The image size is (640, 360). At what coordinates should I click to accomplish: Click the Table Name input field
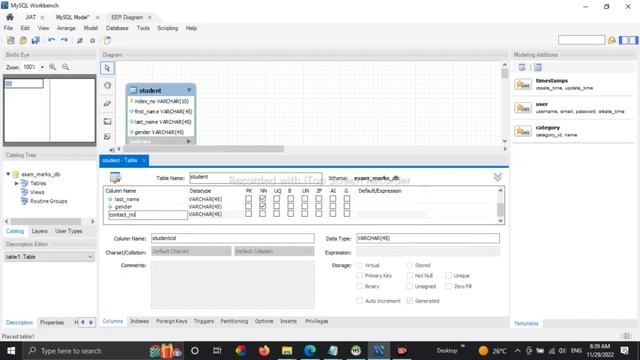(x=256, y=178)
